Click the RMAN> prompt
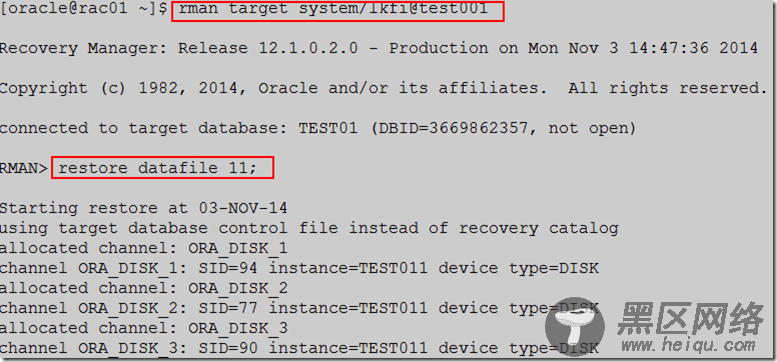 23,168
